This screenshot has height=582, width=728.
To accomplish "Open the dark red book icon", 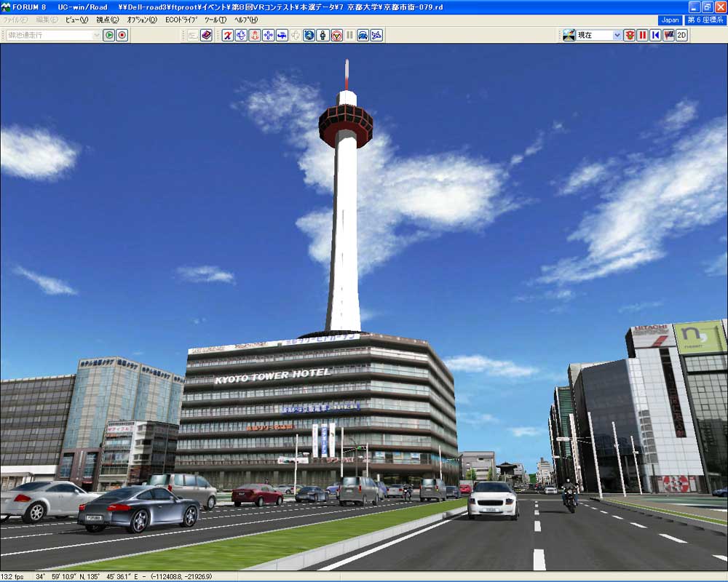I will click(x=207, y=35).
